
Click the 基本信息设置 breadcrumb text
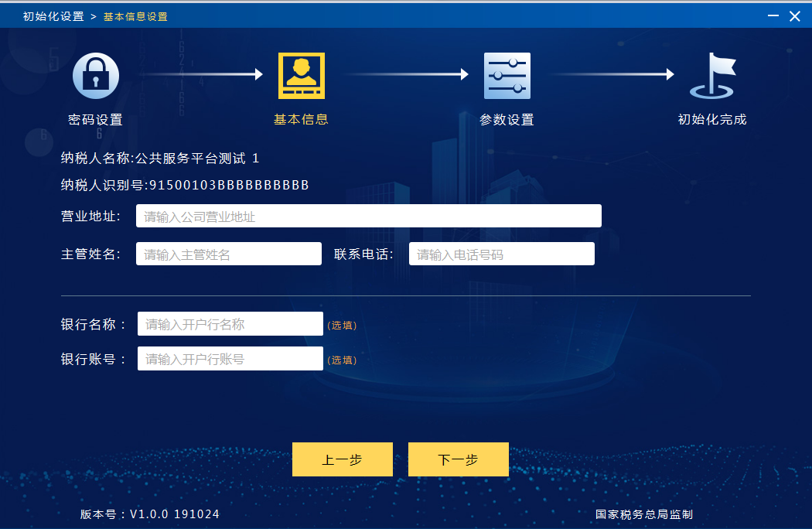pyautogui.click(x=135, y=16)
